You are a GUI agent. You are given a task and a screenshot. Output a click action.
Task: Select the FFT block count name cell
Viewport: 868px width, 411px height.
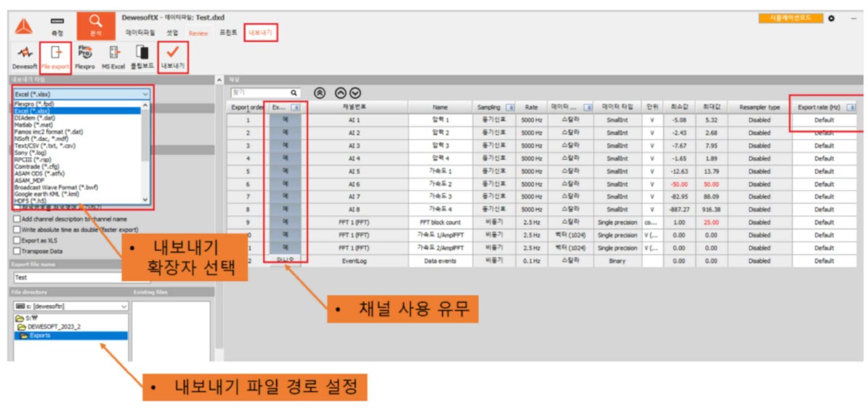click(440, 222)
